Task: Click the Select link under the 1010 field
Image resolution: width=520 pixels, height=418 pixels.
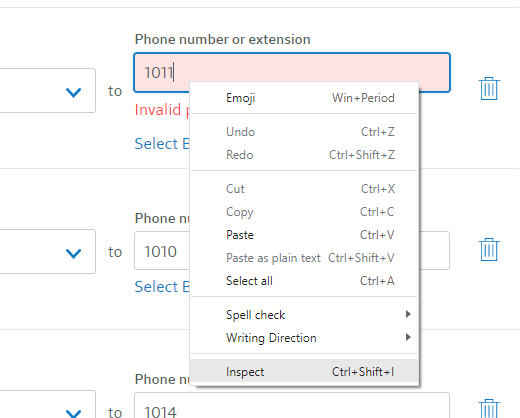Action: tap(162, 287)
